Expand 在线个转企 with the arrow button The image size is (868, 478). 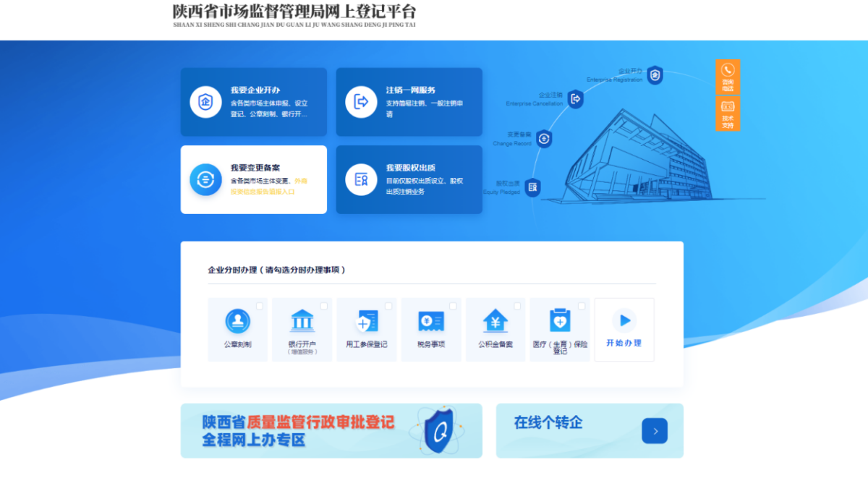655,431
